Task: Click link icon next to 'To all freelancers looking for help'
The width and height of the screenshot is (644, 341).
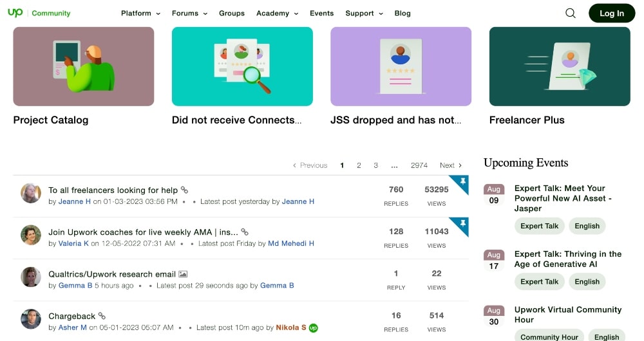Action: pos(184,190)
